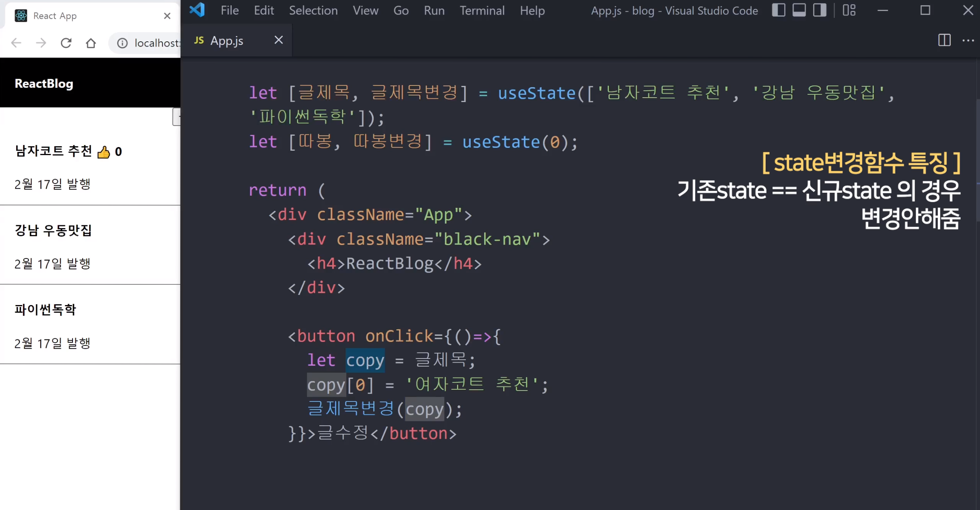This screenshot has width=980, height=510.
Task: Toggle secondary side bar layout icon
Action: 820,10
